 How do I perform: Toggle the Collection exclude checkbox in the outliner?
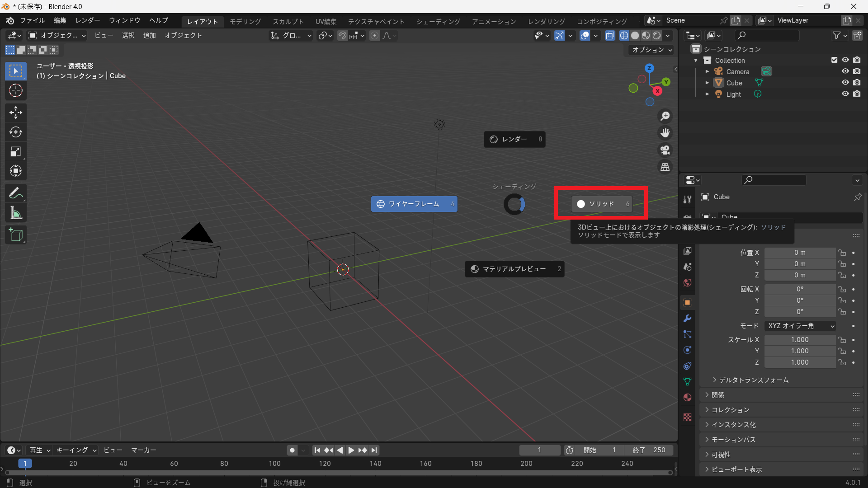[x=834, y=60]
